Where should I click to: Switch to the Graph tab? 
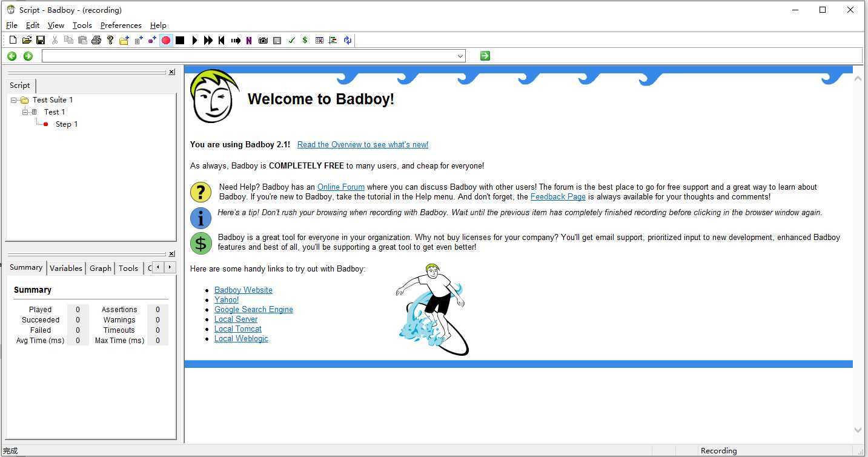pos(101,268)
